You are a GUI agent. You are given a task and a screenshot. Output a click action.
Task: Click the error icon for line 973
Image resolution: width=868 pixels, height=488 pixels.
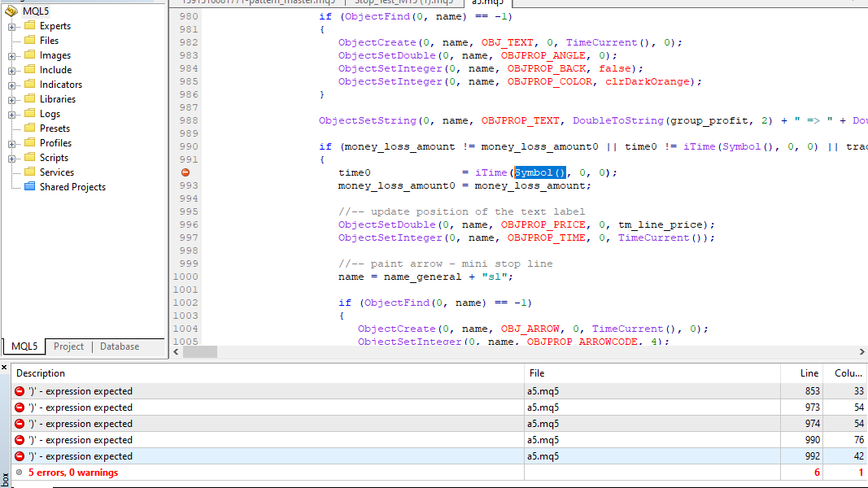pos(20,407)
